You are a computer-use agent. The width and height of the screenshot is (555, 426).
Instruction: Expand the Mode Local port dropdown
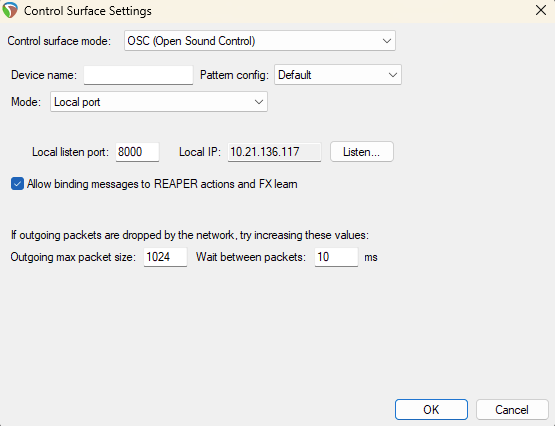tap(159, 102)
